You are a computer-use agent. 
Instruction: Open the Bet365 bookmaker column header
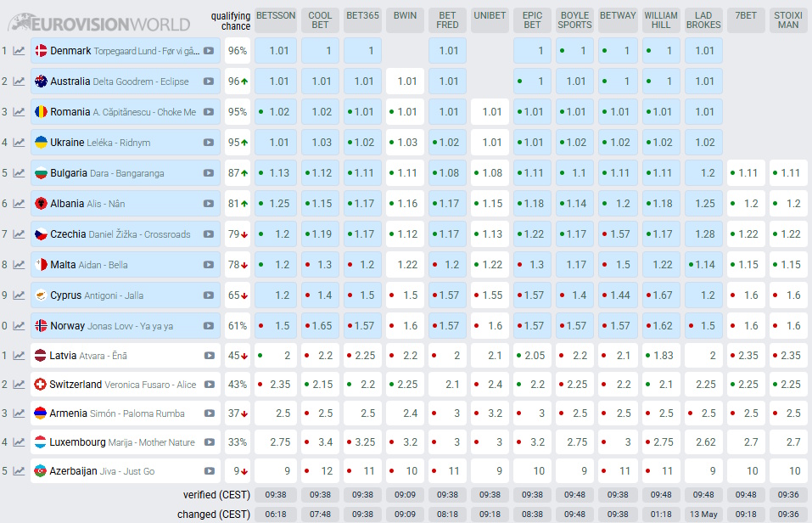[x=362, y=20]
